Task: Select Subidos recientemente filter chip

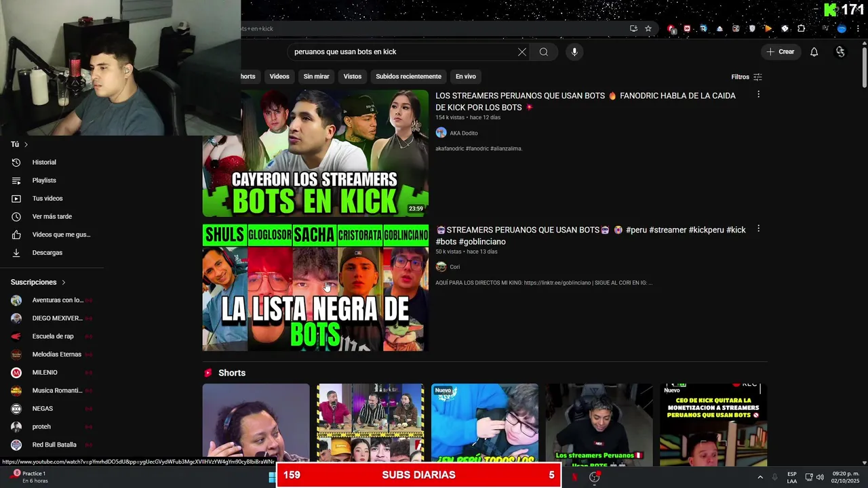Action: pos(408,77)
